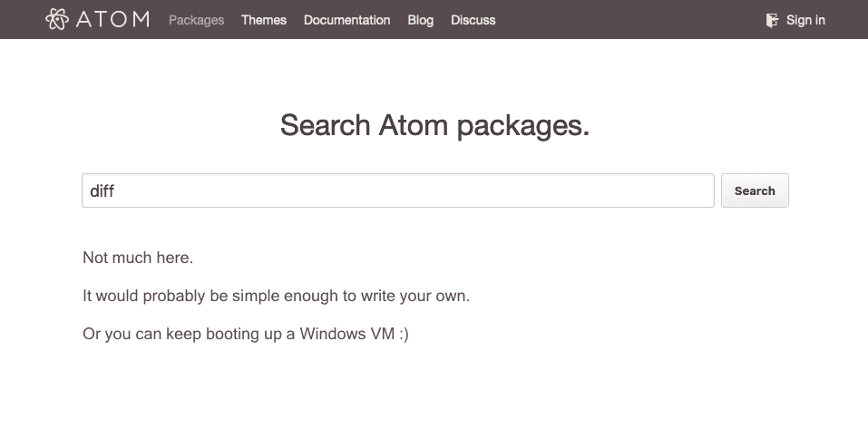868x429 pixels.
Task: Click the 'simple enough to write your own' line
Action: [277, 296]
